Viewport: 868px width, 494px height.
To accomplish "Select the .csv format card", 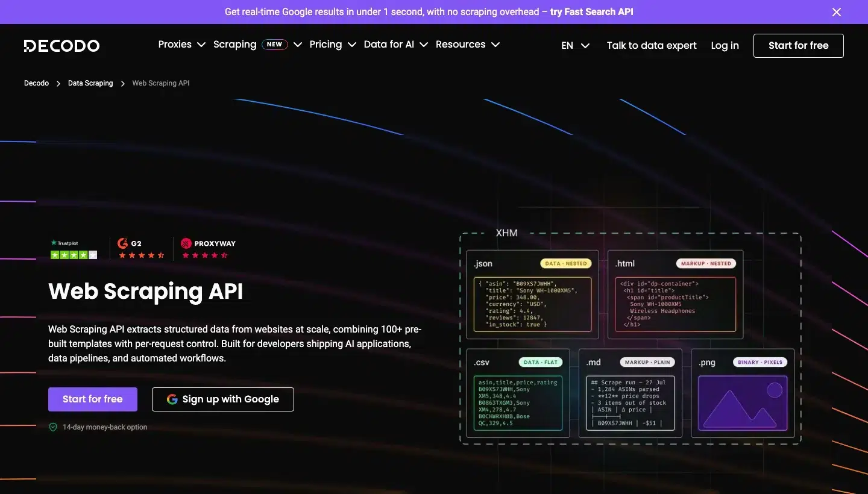I will (x=518, y=393).
